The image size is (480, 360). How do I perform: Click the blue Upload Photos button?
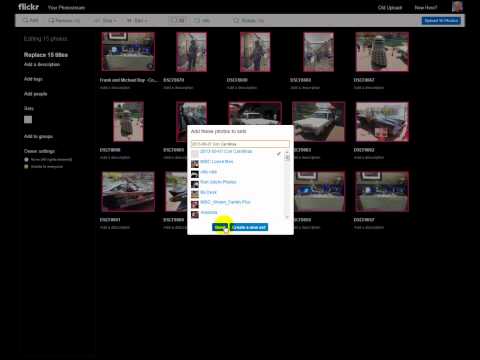(x=441, y=20)
